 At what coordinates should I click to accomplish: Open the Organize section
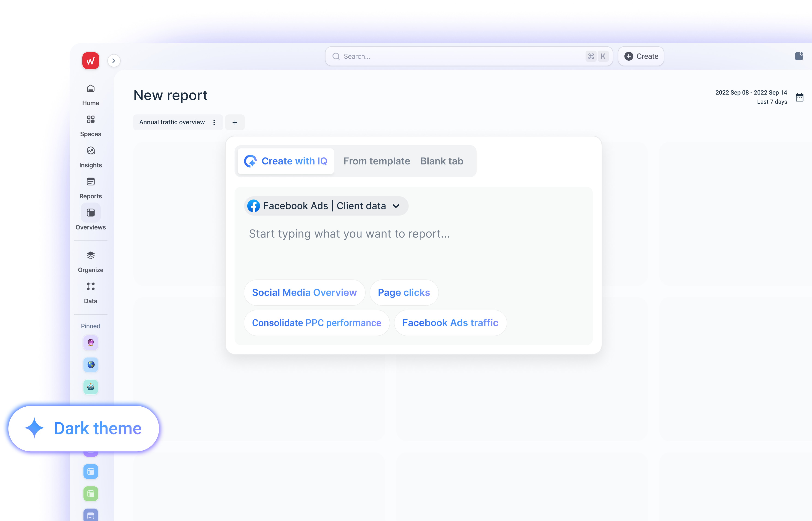(90, 261)
